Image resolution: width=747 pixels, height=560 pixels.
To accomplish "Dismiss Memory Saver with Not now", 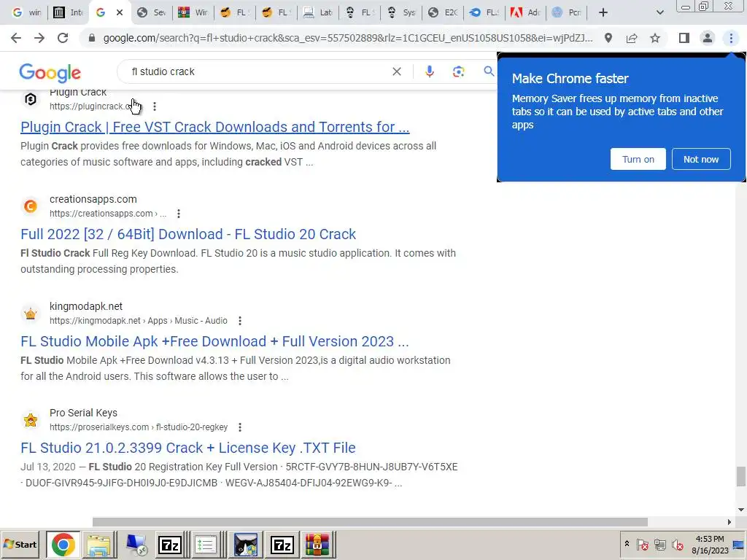I will tap(701, 159).
